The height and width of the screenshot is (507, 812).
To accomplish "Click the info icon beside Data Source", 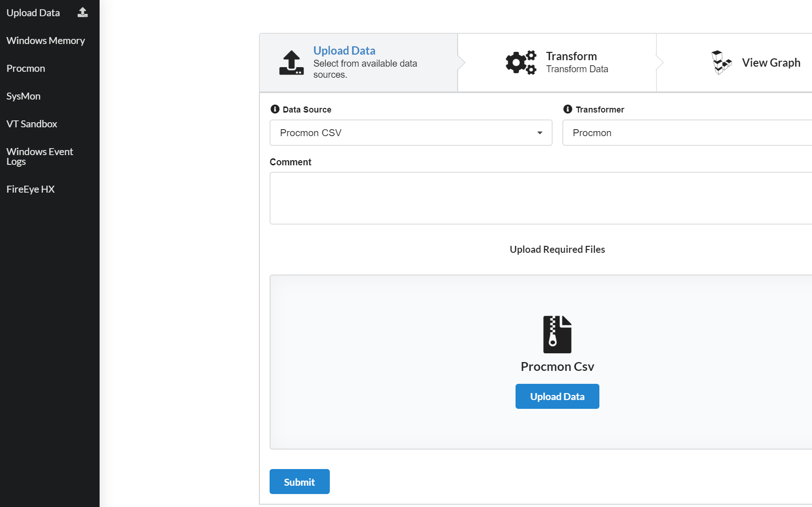I will point(275,109).
